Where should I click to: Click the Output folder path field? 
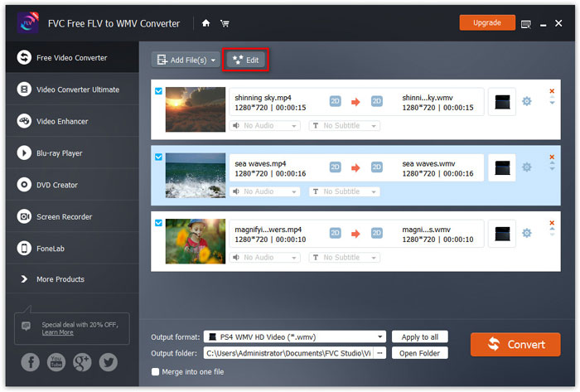tap(288, 353)
